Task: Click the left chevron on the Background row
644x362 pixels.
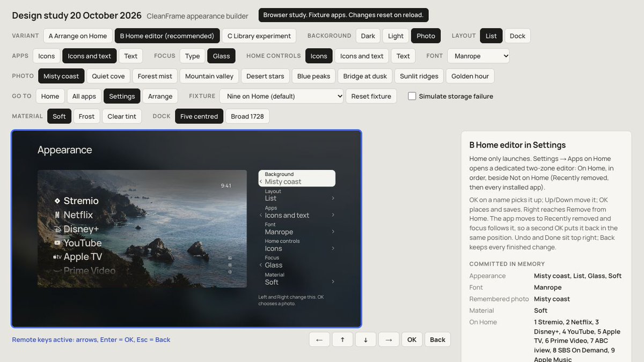Action: point(261,182)
